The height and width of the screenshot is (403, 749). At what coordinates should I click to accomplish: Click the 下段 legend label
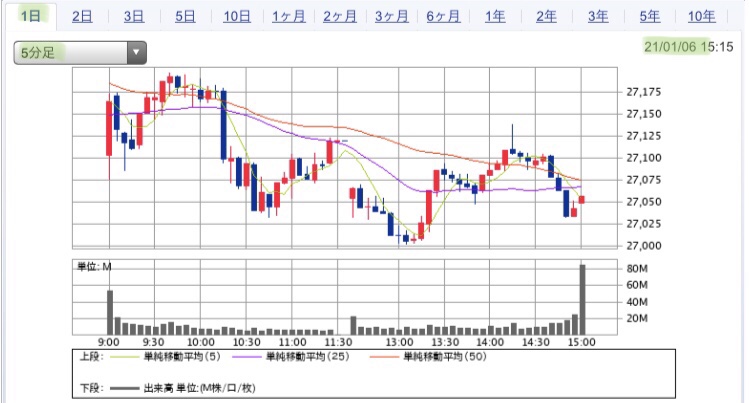click(91, 388)
